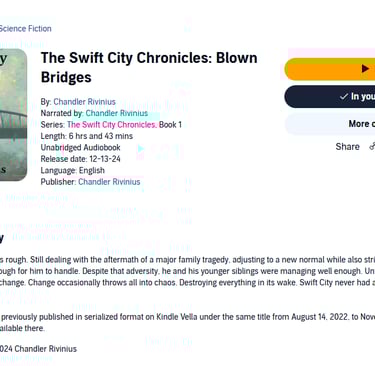Click the play triangle icon in the orange button
The width and height of the screenshot is (375, 366).
365,69
